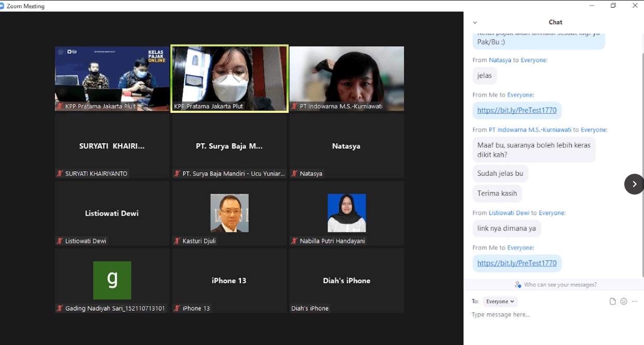
Task: Open chat more options ellipsis
Action: 635,301
